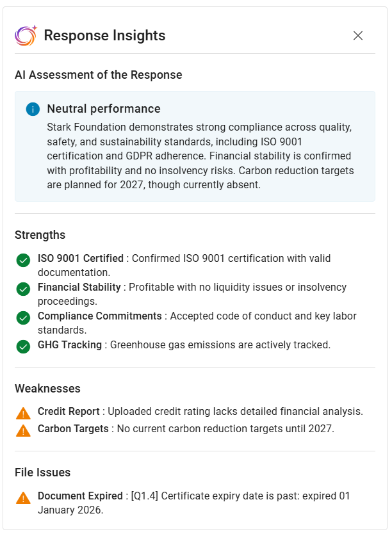Click the Credit Report weakness label
Screen dimensions: 392x534
click(69, 411)
